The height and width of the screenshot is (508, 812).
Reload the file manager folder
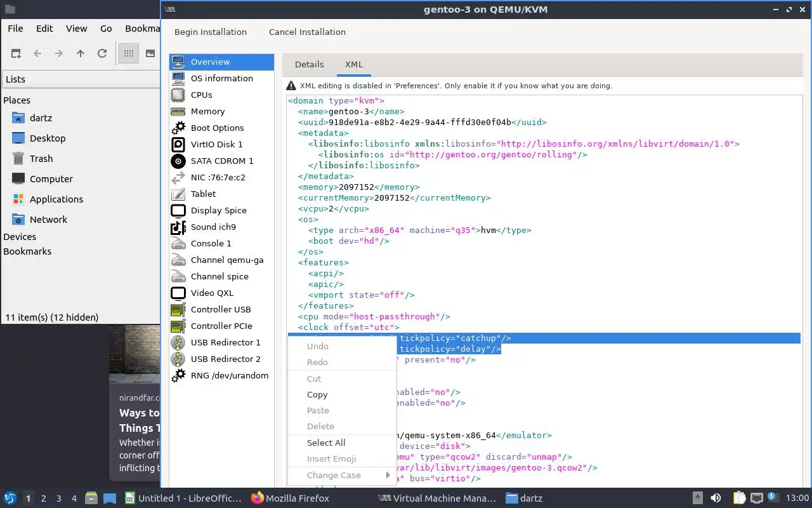tap(102, 53)
